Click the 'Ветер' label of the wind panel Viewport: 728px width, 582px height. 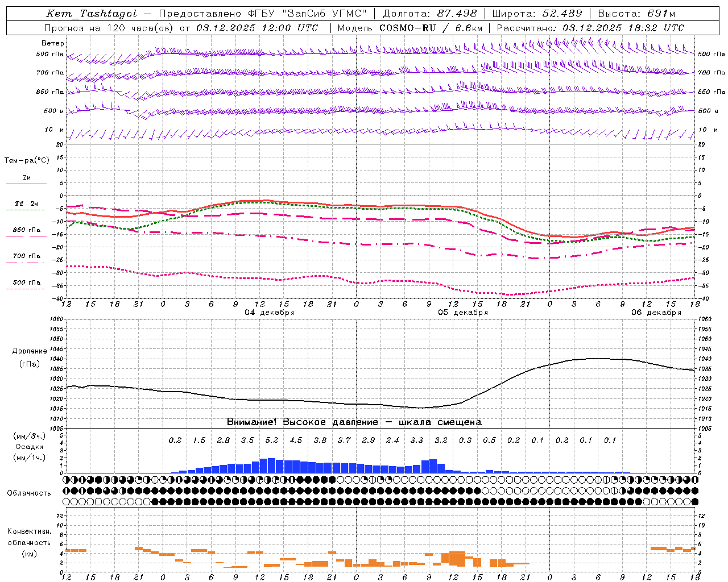tap(53, 43)
